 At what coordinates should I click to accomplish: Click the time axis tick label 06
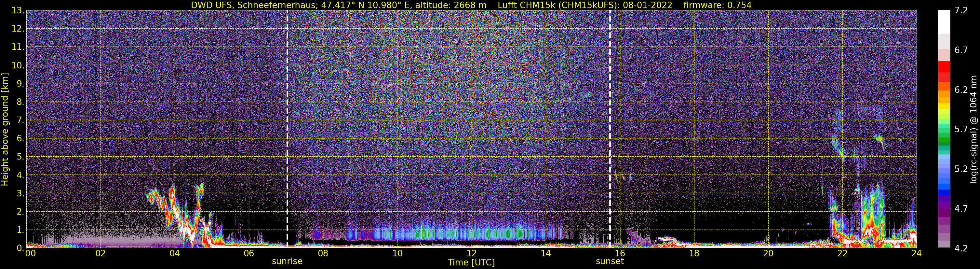coord(249,254)
